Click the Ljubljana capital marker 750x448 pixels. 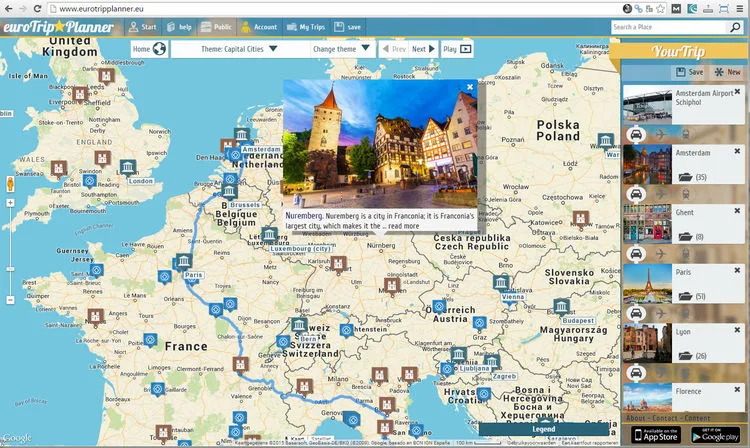point(459,354)
